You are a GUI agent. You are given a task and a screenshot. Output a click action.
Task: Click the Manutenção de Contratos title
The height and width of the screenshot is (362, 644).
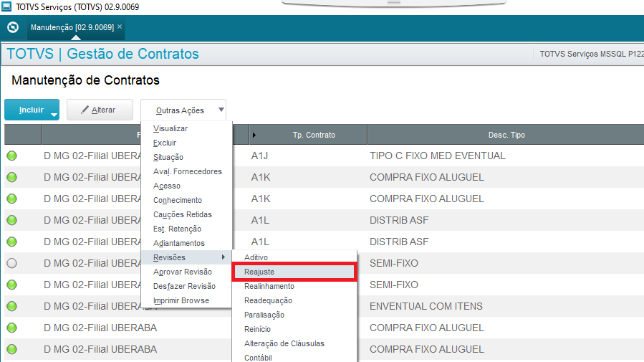(x=85, y=80)
